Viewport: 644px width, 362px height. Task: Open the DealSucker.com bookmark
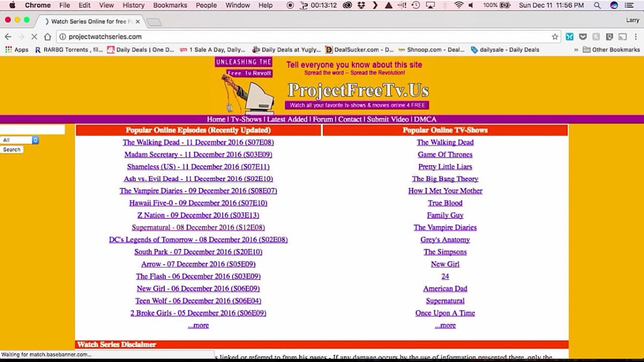(360, 50)
